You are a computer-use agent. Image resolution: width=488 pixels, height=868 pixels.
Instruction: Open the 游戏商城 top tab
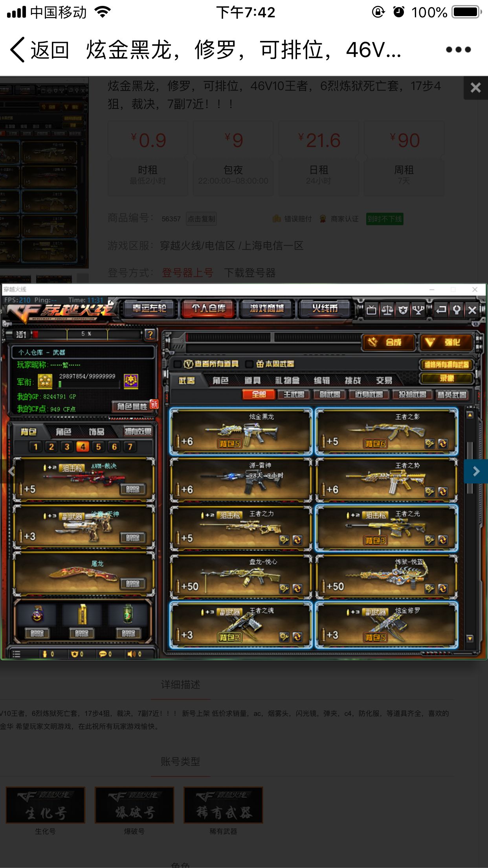pyautogui.click(x=267, y=309)
